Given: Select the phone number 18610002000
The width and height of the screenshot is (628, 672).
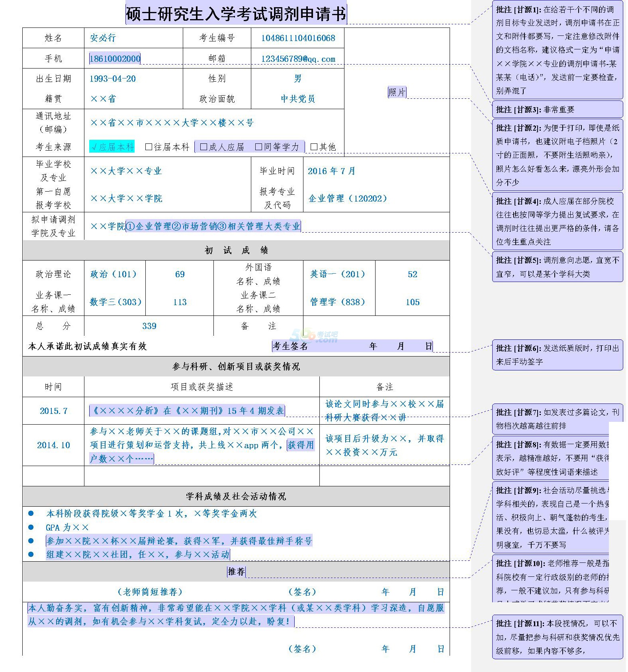Looking at the screenshot, I should point(115,59).
